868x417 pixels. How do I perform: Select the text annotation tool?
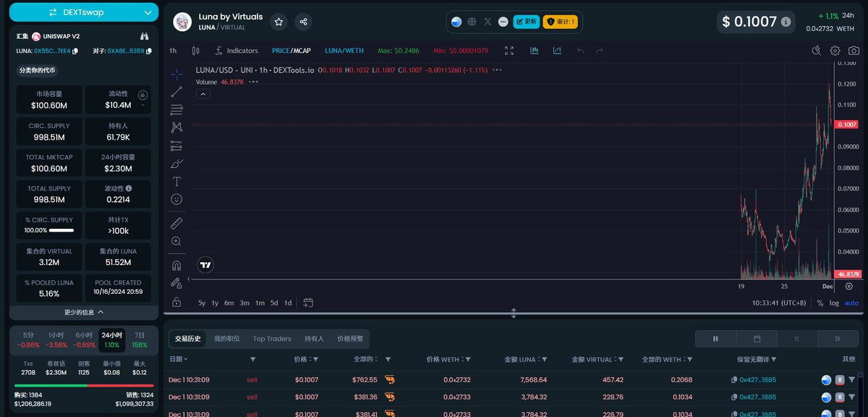coord(176,181)
